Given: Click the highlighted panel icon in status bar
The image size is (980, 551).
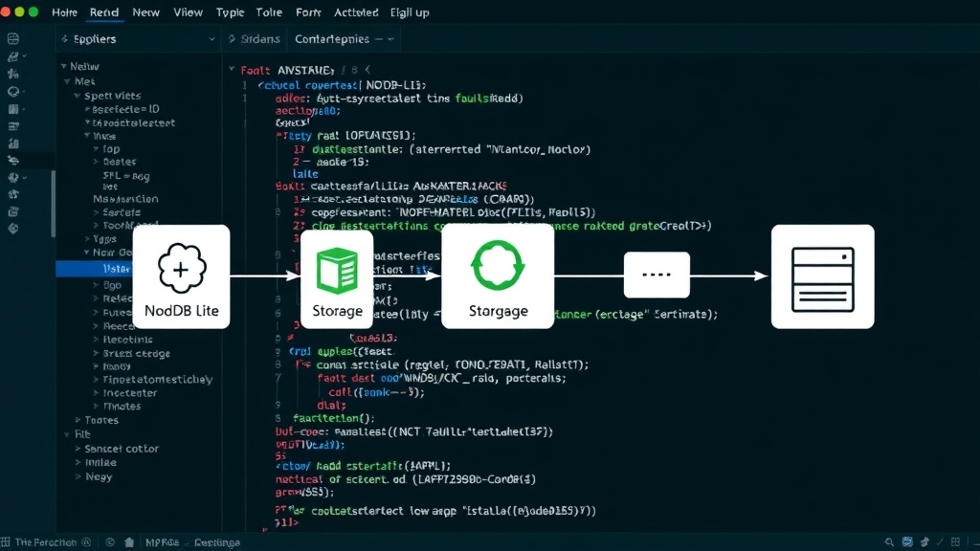Looking at the screenshot, I should coord(907,542).
